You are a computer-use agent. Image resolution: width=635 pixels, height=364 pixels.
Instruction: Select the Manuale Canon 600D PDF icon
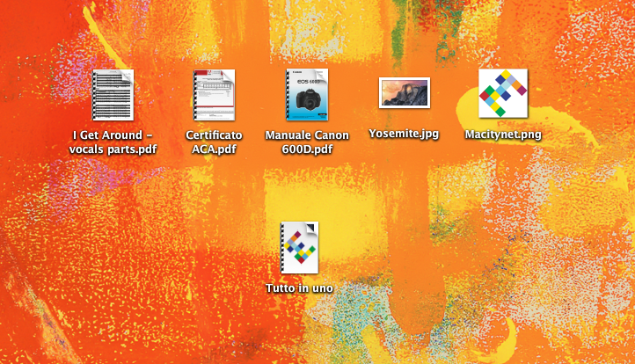coord(307,95)
